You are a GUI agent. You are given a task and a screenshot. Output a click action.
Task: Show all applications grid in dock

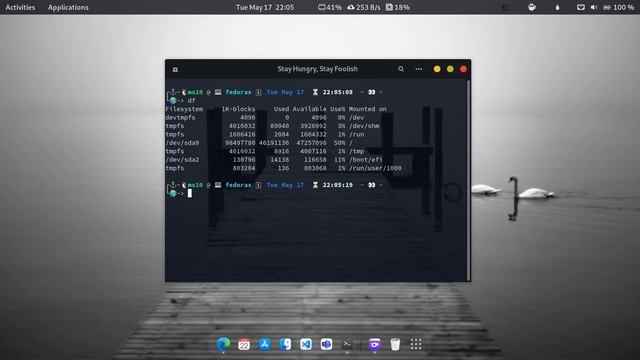pos(416,344)
